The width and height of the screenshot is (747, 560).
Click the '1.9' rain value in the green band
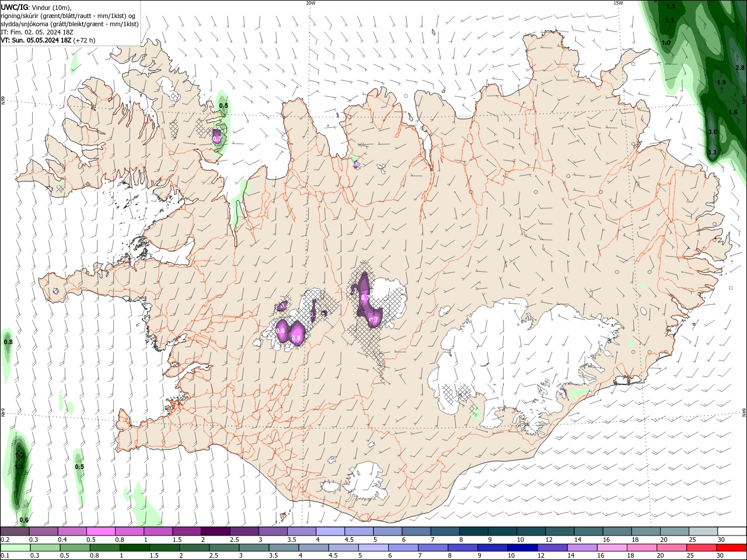coord(721,82)
